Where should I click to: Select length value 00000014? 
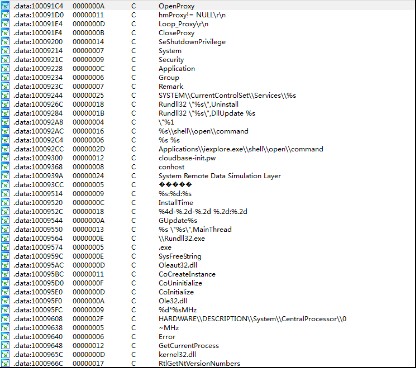coord(88,42)
